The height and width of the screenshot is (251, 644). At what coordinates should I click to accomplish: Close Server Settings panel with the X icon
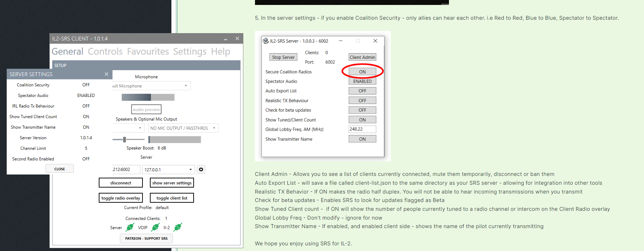pos(107,74)
